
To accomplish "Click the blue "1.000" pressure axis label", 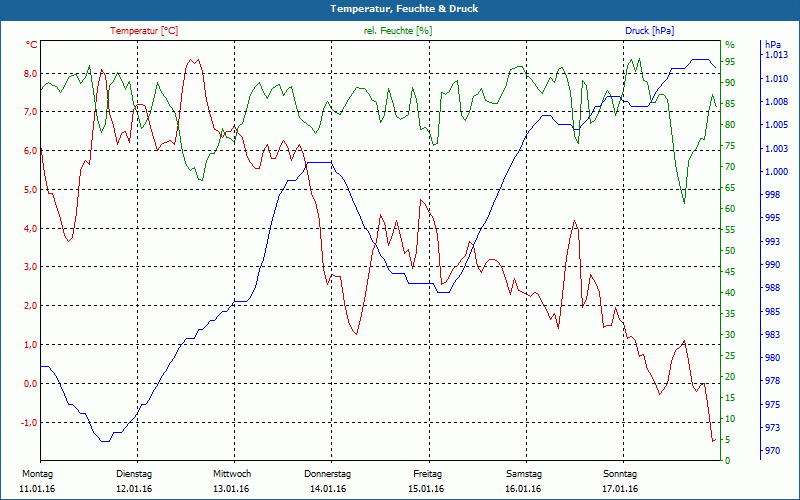I will (x=776, y=172).
